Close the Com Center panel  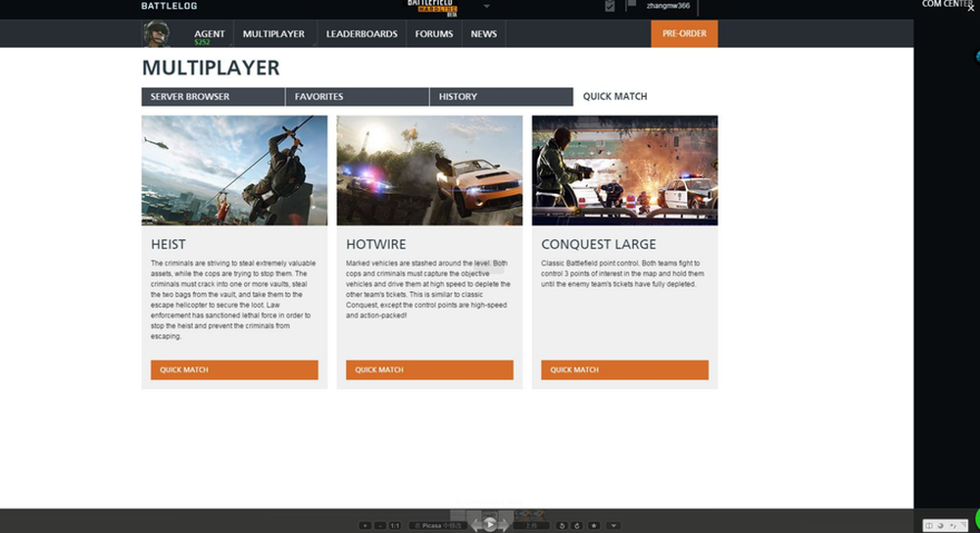point(972,8)
